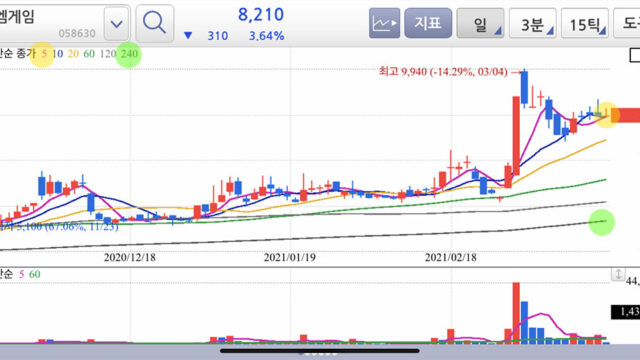640x360 pixels.
Task: Click the 60-day moving average label
Action: 89,54
